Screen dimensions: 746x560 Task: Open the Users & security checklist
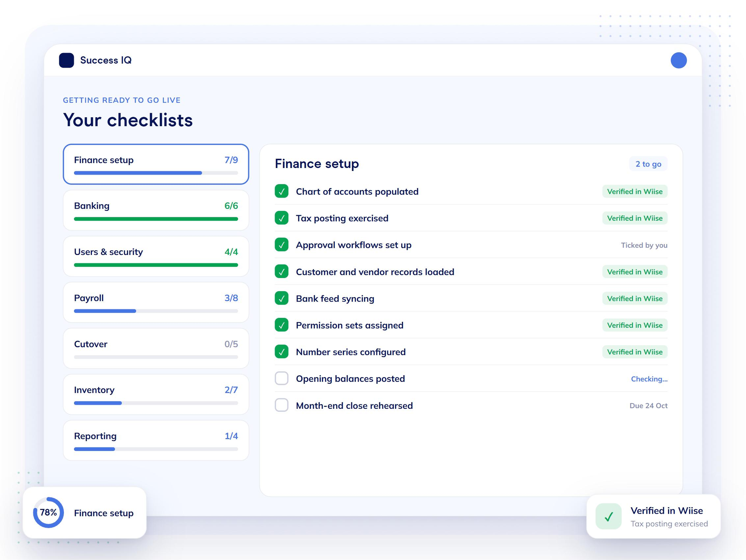coord(156,256)
